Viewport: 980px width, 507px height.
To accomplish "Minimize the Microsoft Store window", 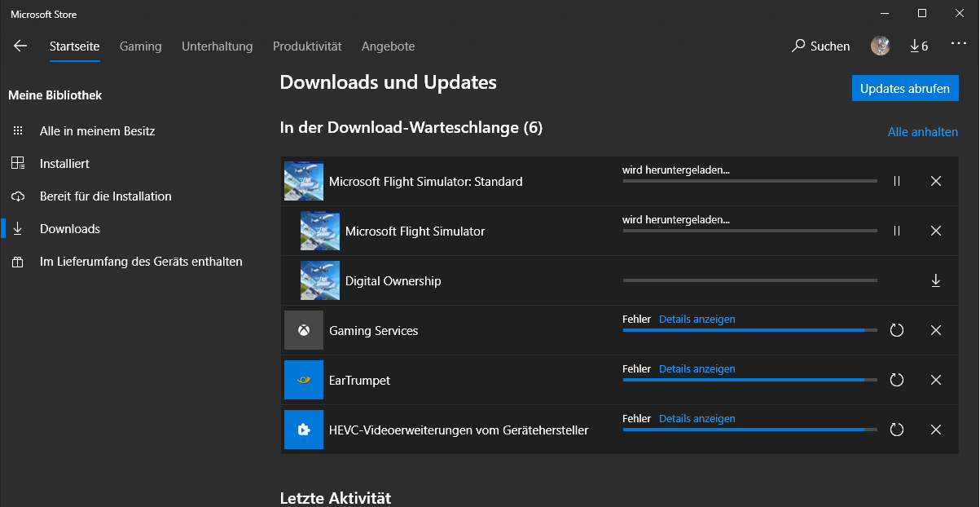I will point(884,13).
